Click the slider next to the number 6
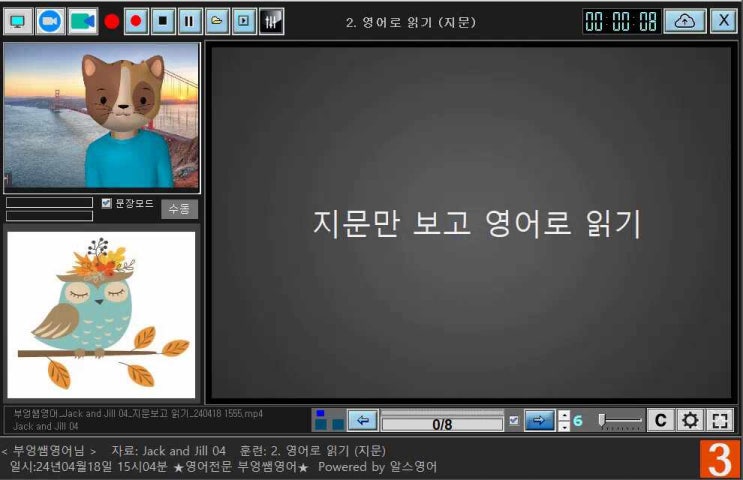The image size is (743, 480). click(x=620, y=421)
